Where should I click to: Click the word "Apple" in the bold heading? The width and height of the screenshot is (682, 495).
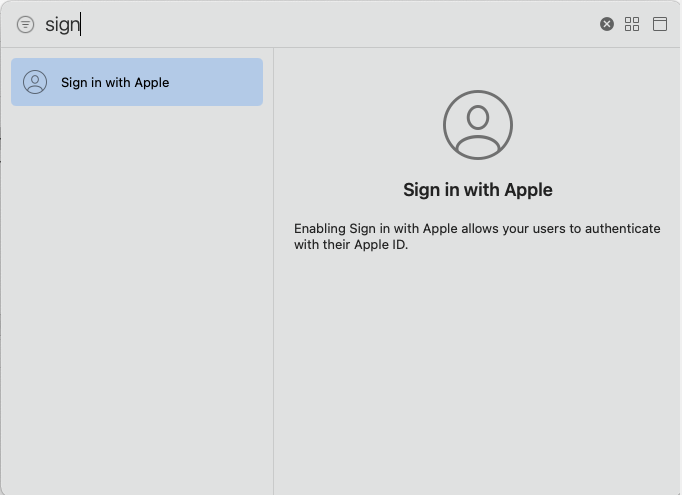point(528,190)
